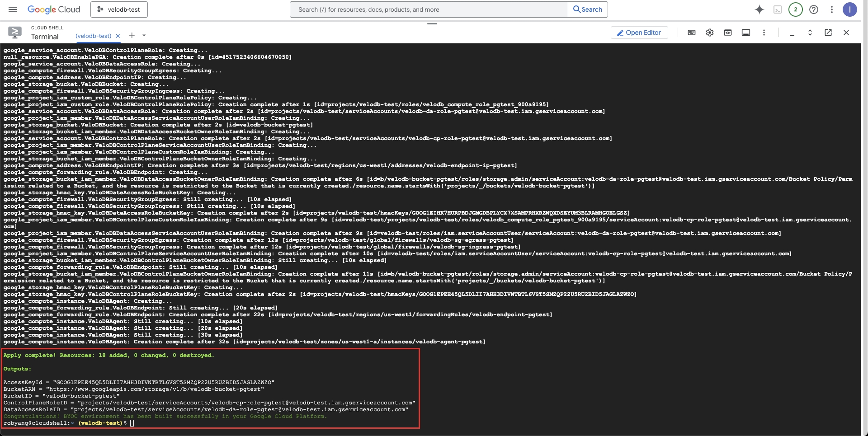The height and width of the screenshot is (436, 868).
Task: Open Cloud Shell in a new window
Action: pos(828,33)
